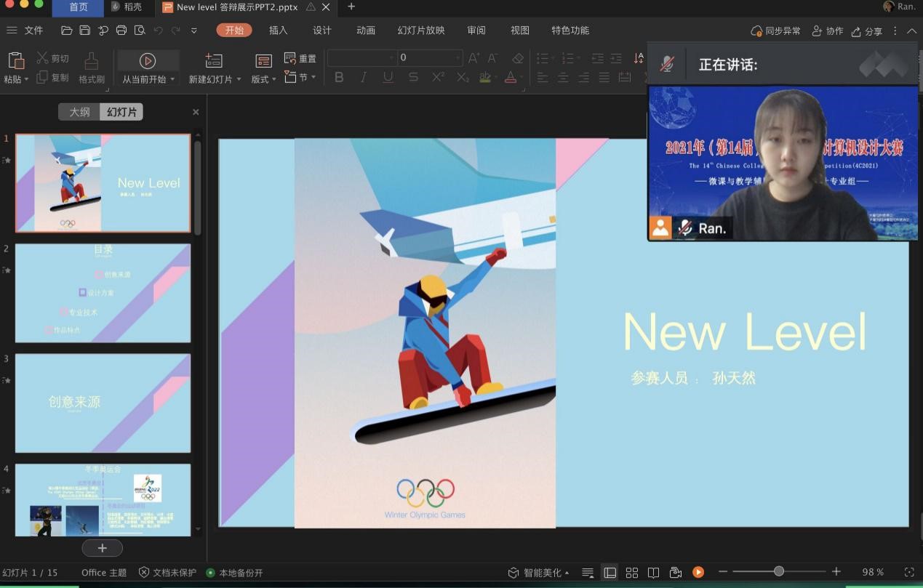Click the numbered list icon
The image size is (923, 588).
(x=568, y=58)
